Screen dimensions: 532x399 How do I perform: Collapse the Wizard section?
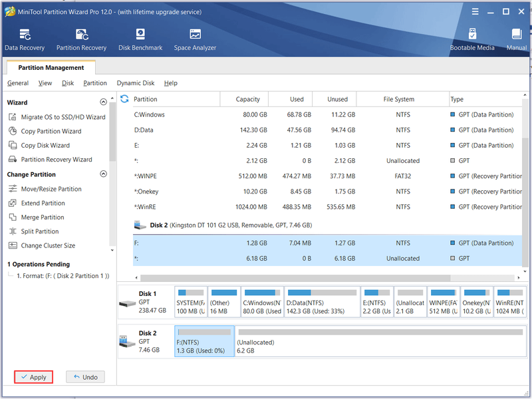click(104, 102)
